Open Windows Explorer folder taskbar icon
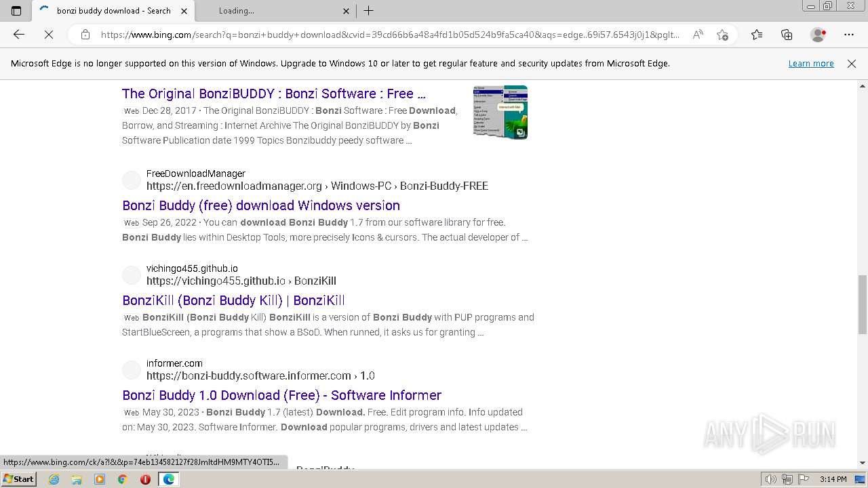Image resolution: width=868 pixels, height=488 pixels. pos(77,479)
